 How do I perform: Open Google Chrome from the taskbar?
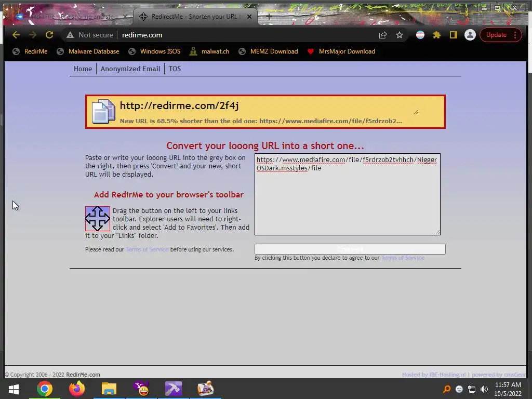point(45,389)
